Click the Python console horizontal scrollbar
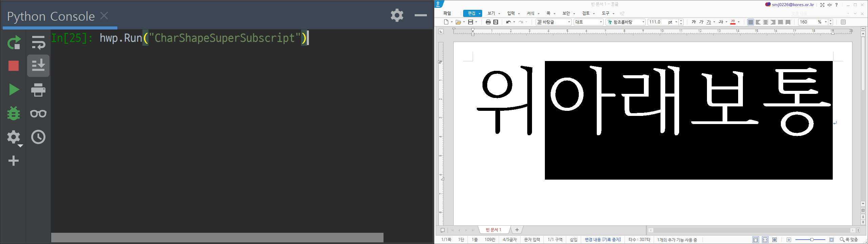 click(x=217, y=237)
